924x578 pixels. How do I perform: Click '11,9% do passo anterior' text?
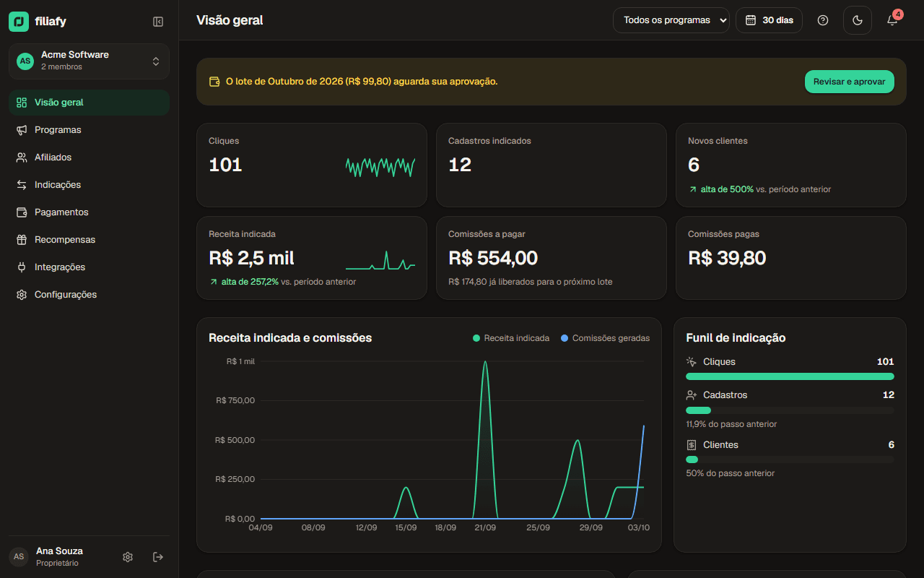pos(731,424)
